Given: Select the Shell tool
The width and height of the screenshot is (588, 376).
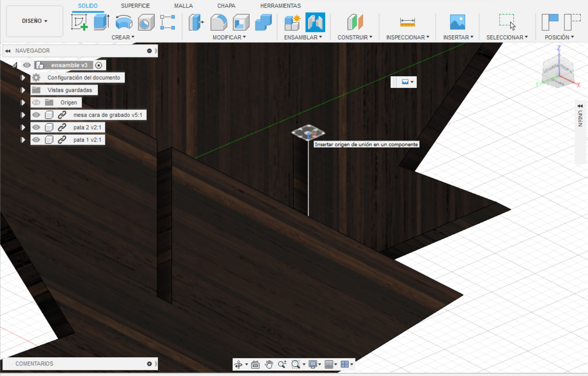Looking at the screenshot, I should pos(241,22).
